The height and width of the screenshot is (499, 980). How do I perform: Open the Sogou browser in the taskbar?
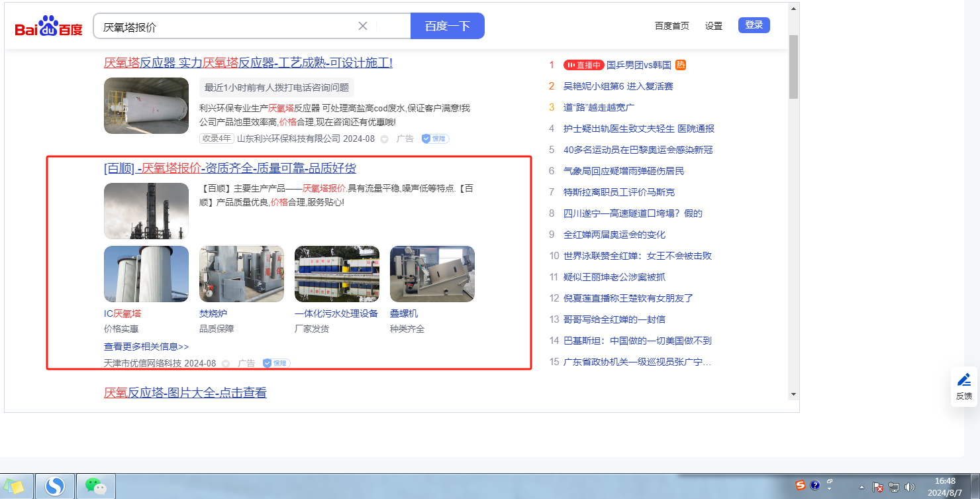55,486
